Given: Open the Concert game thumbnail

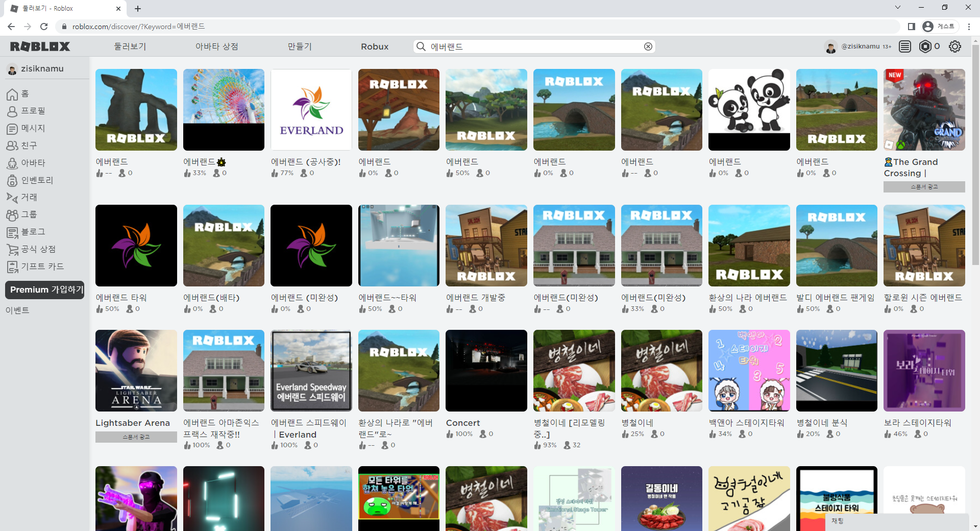Looking at the screenshot, I should coord(486,371).
